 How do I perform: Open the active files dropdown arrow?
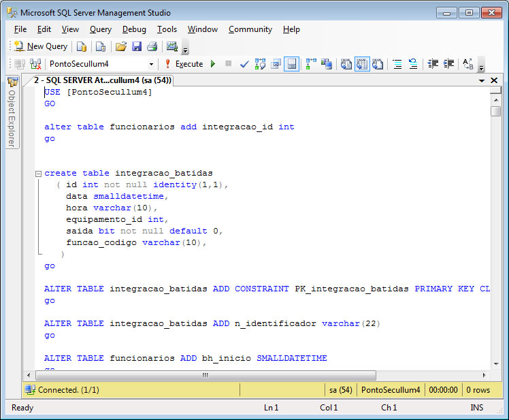pos(482,80)
